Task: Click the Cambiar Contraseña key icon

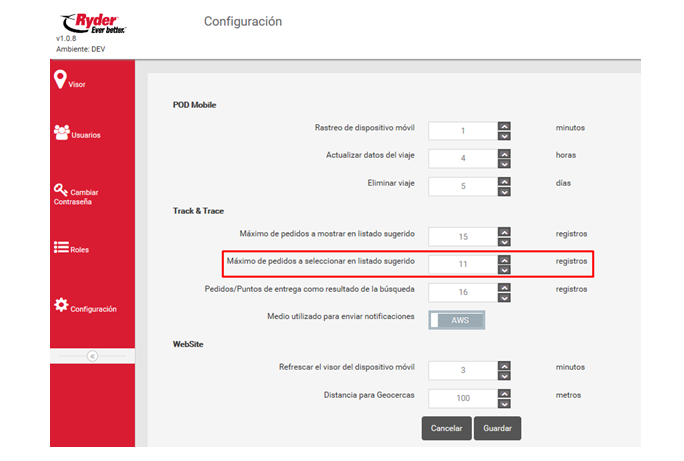Action: [61, 189]
